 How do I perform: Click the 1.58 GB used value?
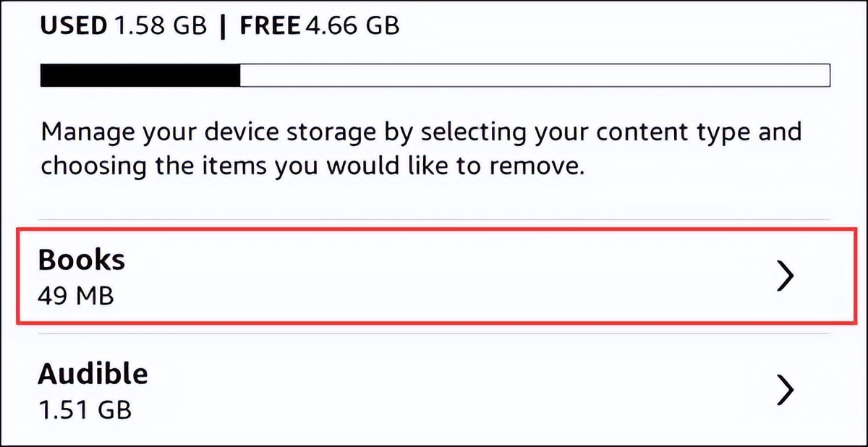pos(159,26)
